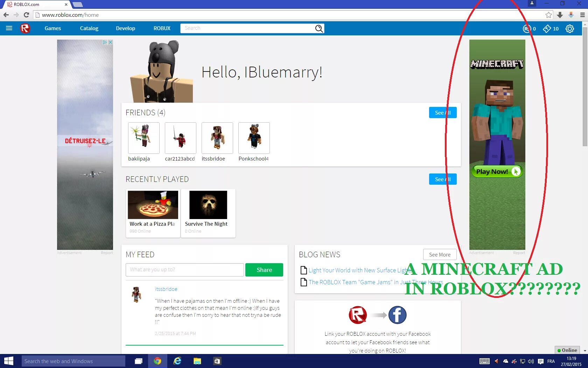Bookmark page with star icon
Image resolution: width=588 pixels, height=368 pixels.
point(548,15)
